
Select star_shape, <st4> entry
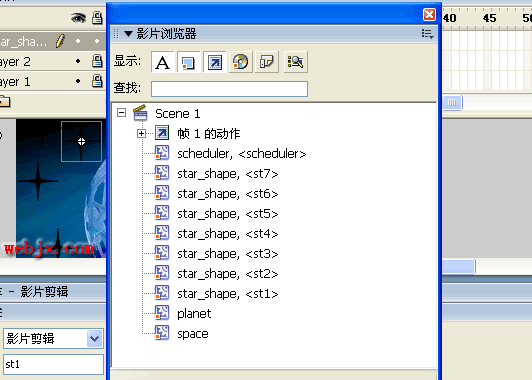[x=228, y=234]
